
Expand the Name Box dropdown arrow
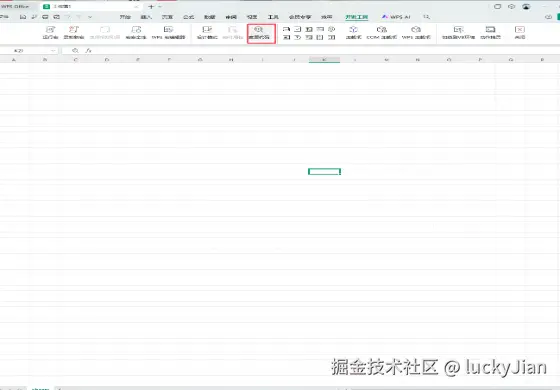click(x=53, y=51)
